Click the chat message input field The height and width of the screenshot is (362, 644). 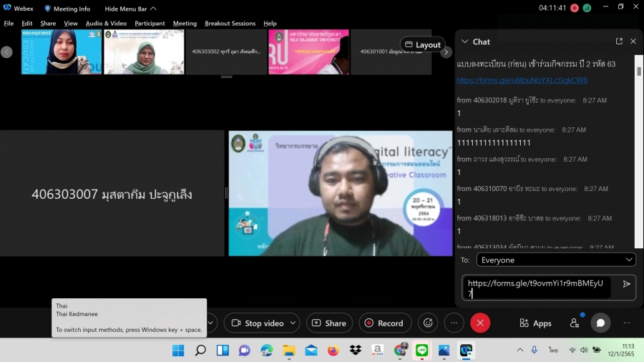(537, 288)
